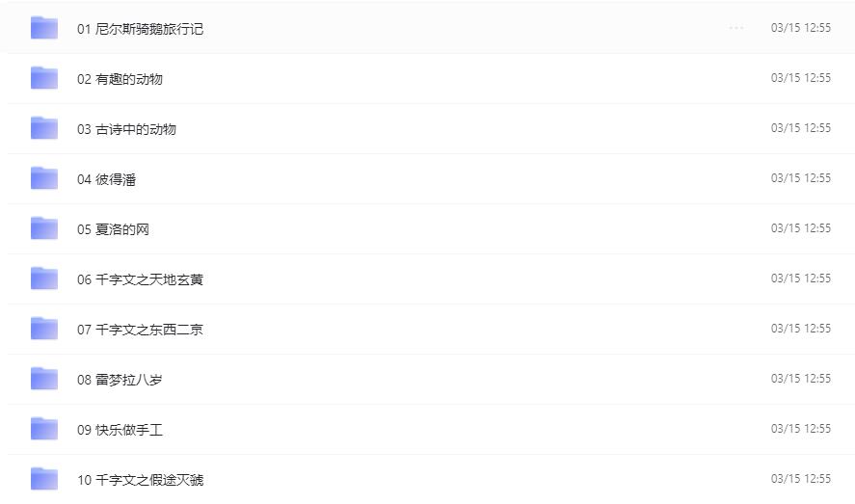Click the 05 夏洛的网 folder icon
This screenshot has width=855, height=504.
coord(44,228)
